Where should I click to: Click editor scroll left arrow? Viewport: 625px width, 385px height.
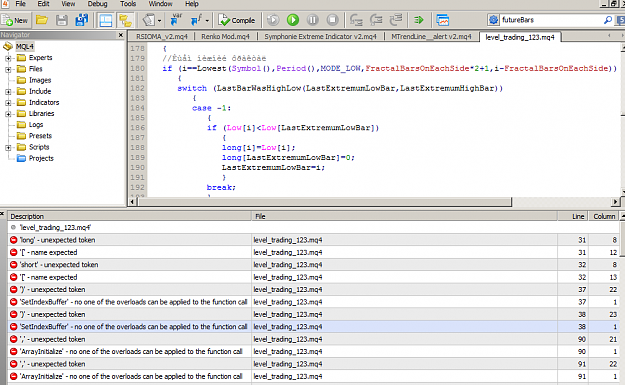pos(132,202)
